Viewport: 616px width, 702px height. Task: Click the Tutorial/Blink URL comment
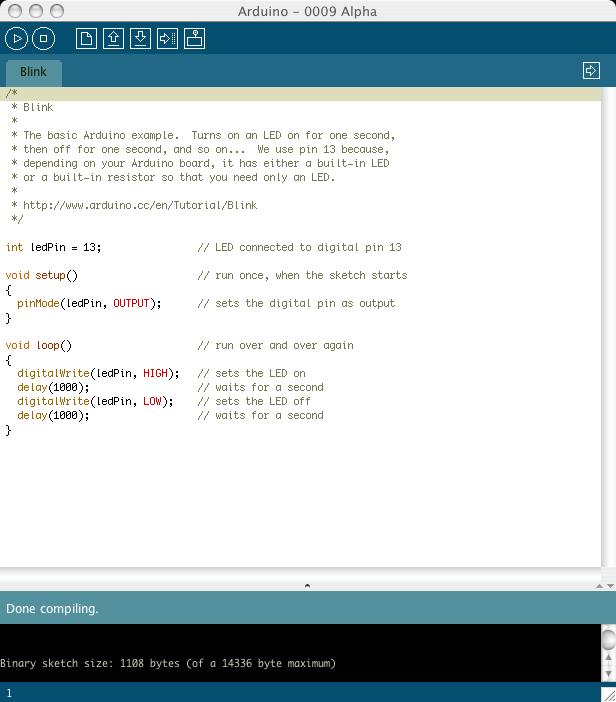pos(140,205)
